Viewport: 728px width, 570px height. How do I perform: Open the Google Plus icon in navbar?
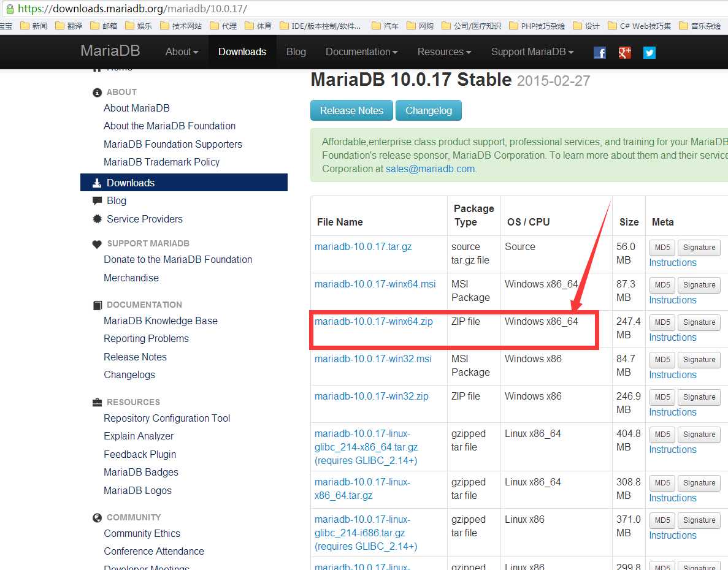[624, 53]
